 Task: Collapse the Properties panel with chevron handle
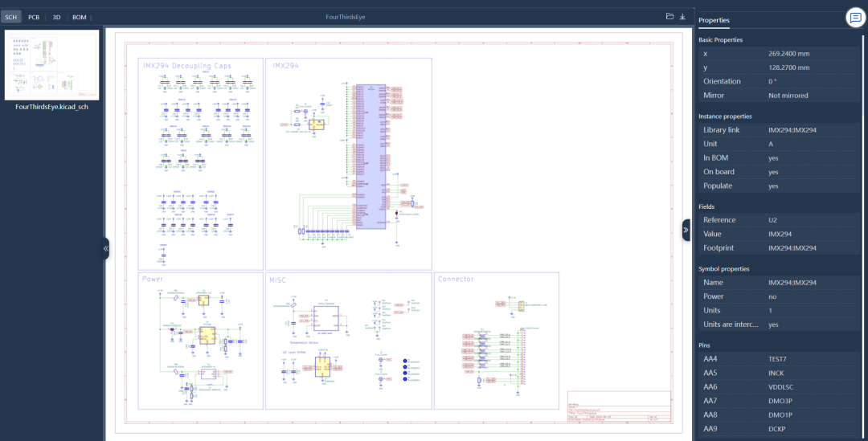[x=686, y=230]
